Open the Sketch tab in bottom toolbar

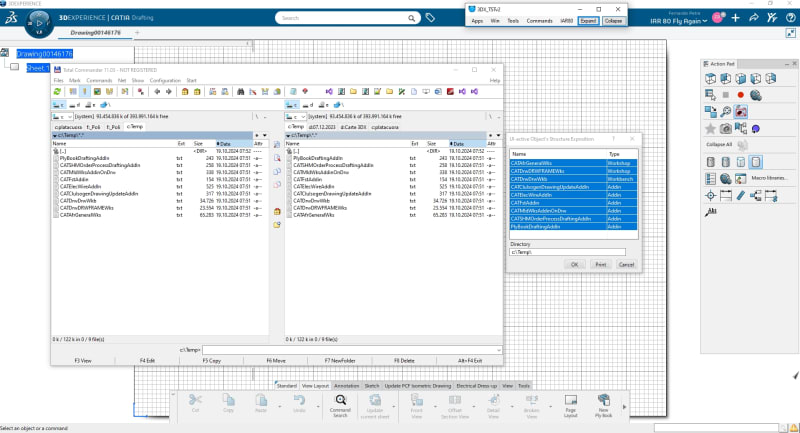(x=372, y=386)
